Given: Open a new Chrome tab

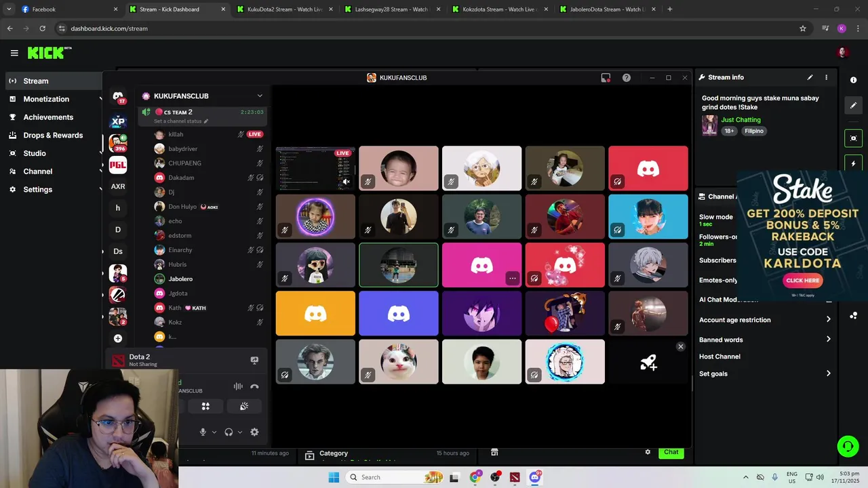Looking at the screenshot, I should [670, 9].
